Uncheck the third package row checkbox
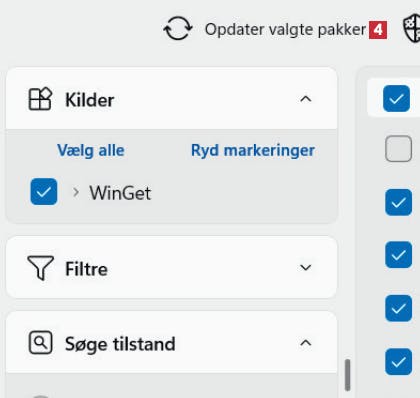 click(x=398, y=202)
